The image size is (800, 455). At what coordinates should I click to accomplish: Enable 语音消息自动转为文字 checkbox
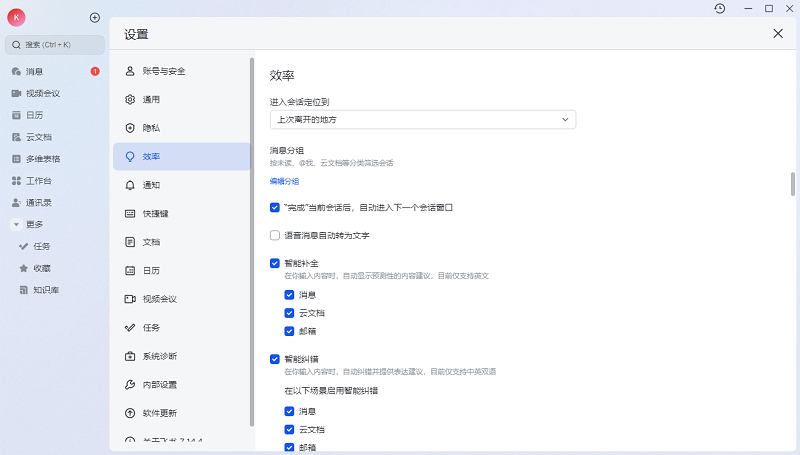[275, 236]
